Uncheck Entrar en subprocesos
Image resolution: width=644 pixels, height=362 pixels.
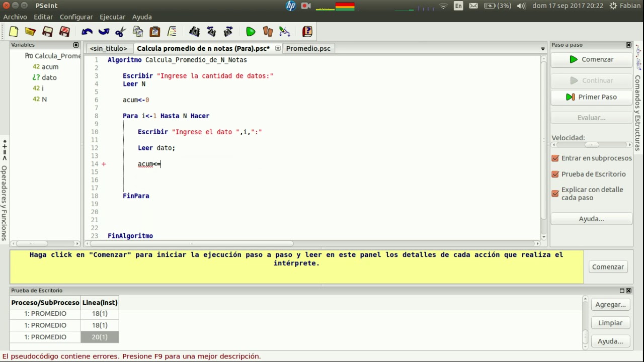555,158
